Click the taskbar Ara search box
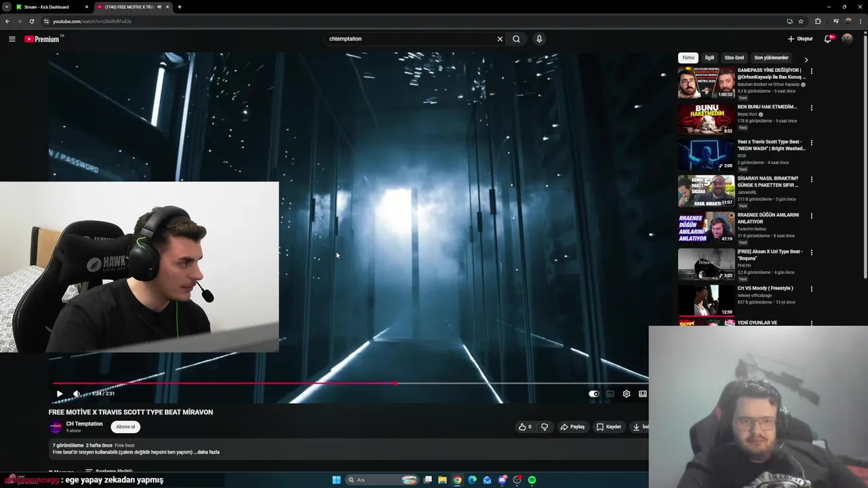 [x=382, y=480]
